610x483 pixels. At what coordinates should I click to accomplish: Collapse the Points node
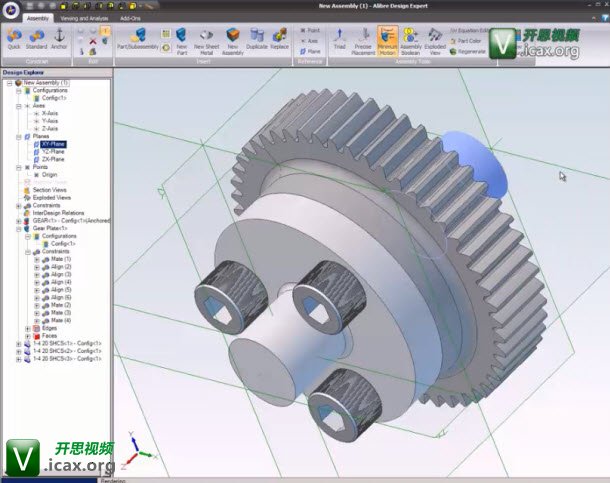(18, 167)
